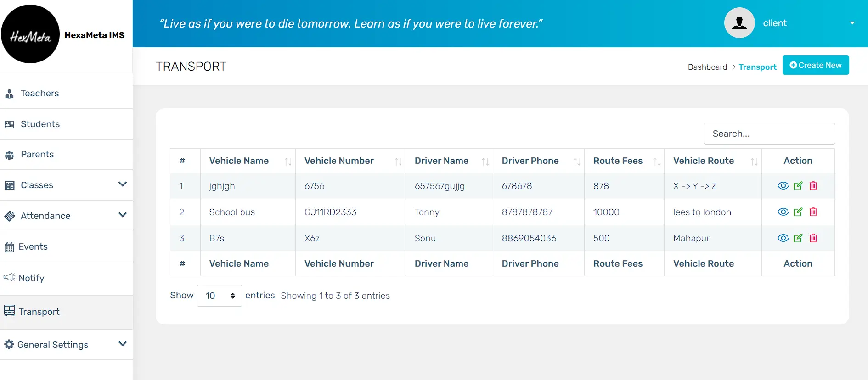Open the entries per page dropdown
868x380 pixels.
coord(219,296)
